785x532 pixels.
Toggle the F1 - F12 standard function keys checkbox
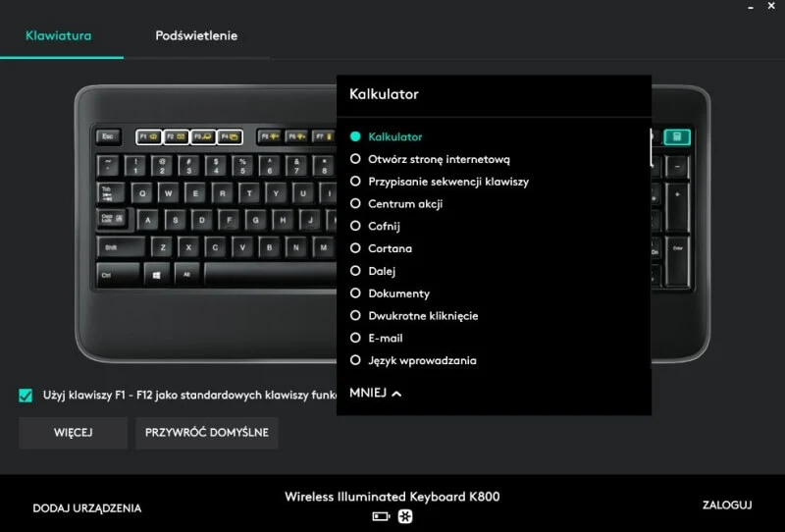pos(26,396)
